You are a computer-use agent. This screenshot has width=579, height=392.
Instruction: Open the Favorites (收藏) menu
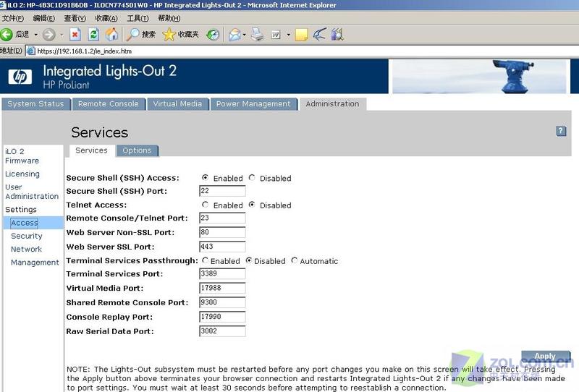pyautogui.click(x=106, y=18)
